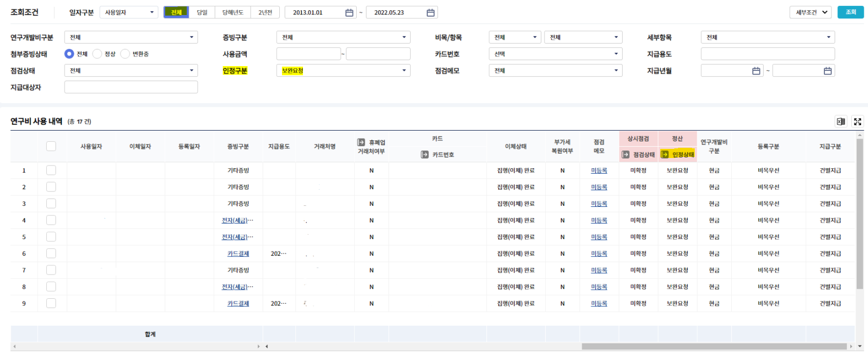Select the 전체 radio for 첨부증빙상태
This screenshot has height=352, width=868.
tap(69, 54)
